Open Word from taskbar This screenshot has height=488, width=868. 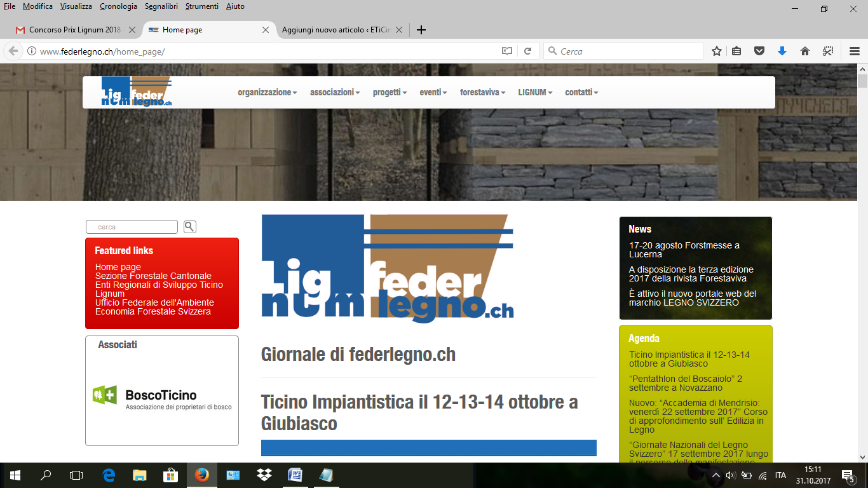pos(295,475)
